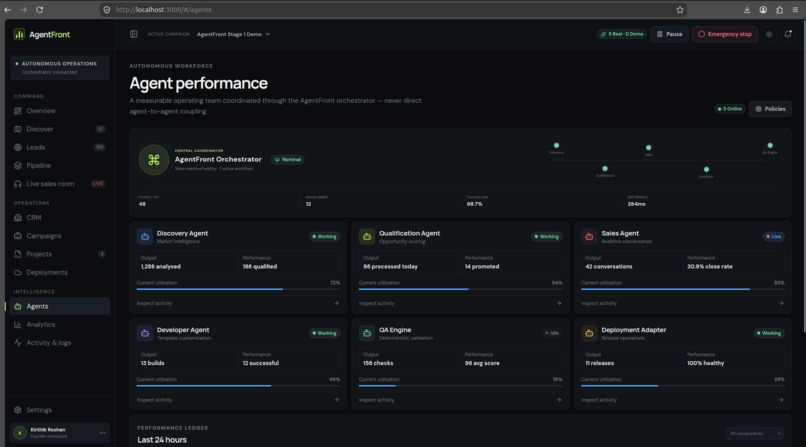
Task: Click the Nominal status badge
Action: pyautogui.click(x=288, y=160)
